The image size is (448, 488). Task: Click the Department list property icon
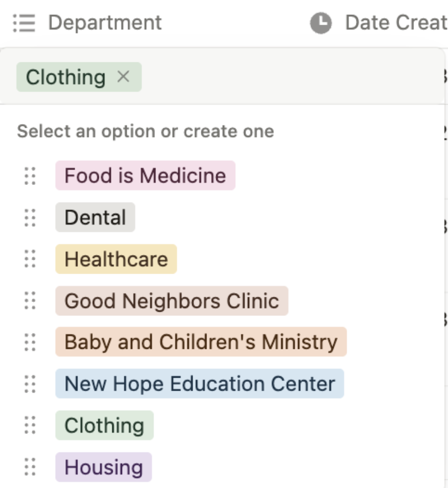[24, 23]
